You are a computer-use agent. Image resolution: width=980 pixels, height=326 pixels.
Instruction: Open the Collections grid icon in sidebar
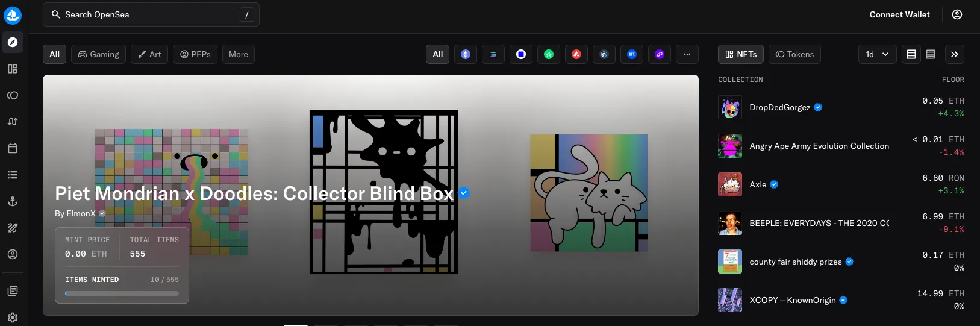13,69
